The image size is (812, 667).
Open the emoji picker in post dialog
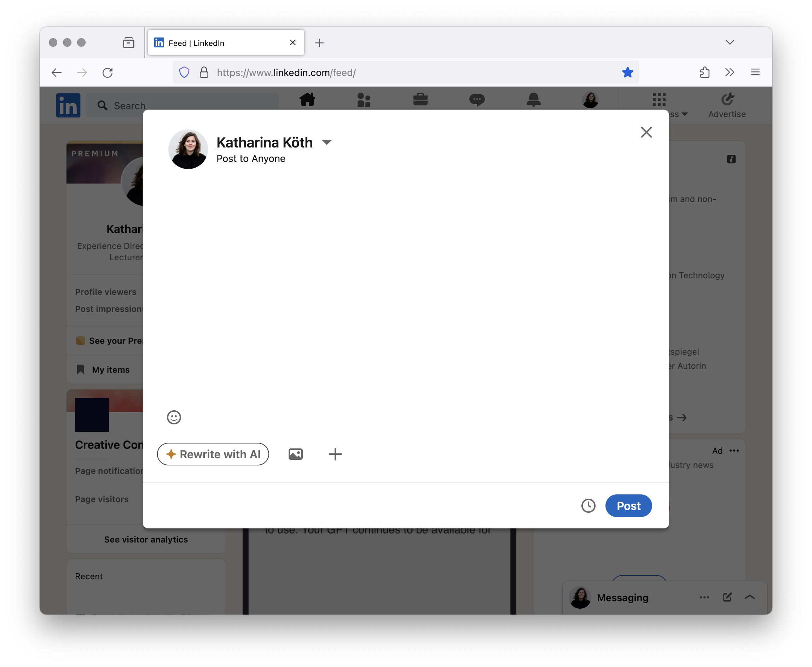click(x=174, y=417)
